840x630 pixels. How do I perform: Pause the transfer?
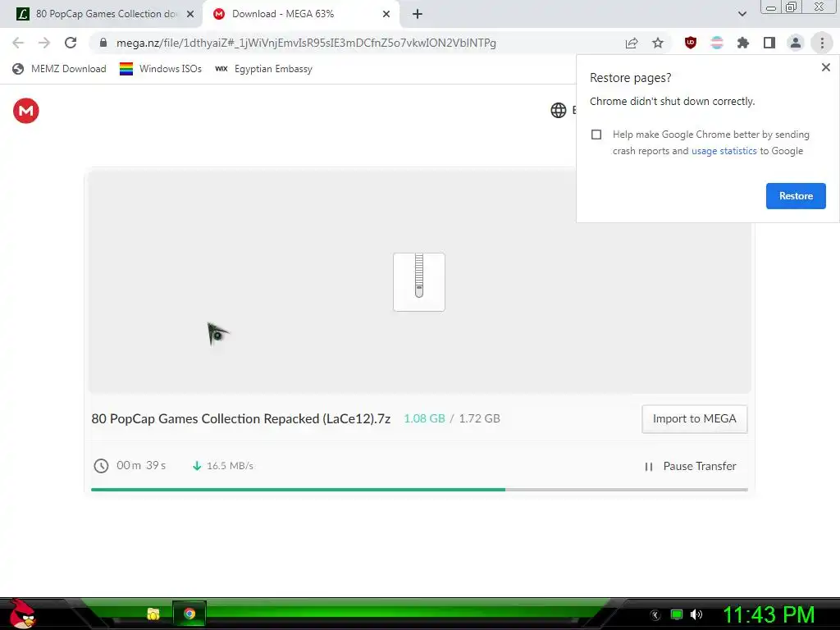691,466
